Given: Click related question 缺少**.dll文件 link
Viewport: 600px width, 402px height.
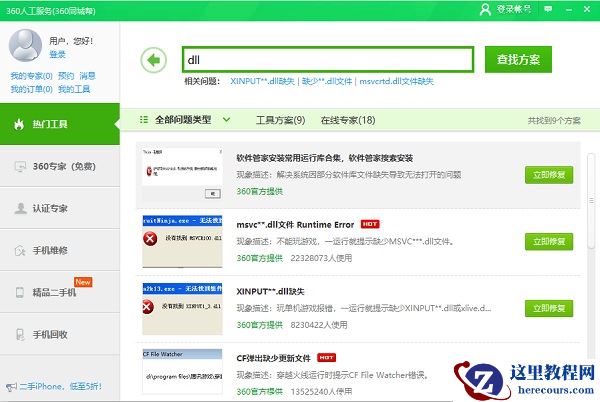Looking at the screenshot, I should 327,81.
